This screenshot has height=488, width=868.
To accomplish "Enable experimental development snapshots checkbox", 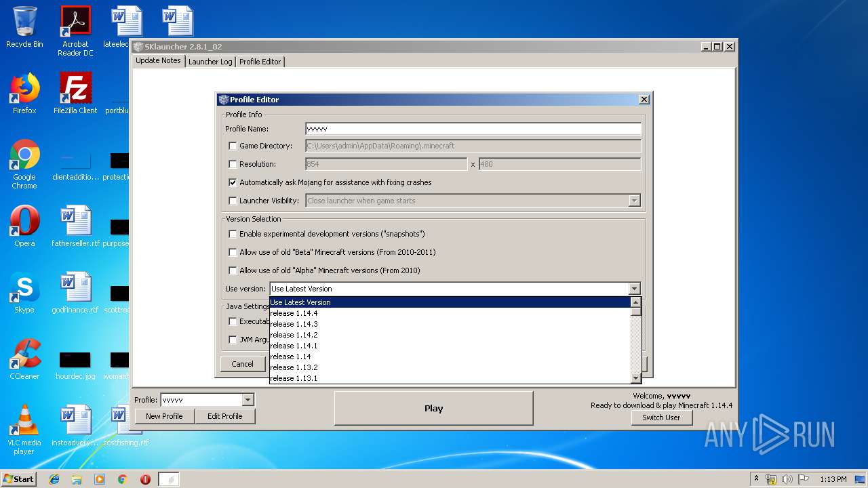I will [x=233, y=234].
